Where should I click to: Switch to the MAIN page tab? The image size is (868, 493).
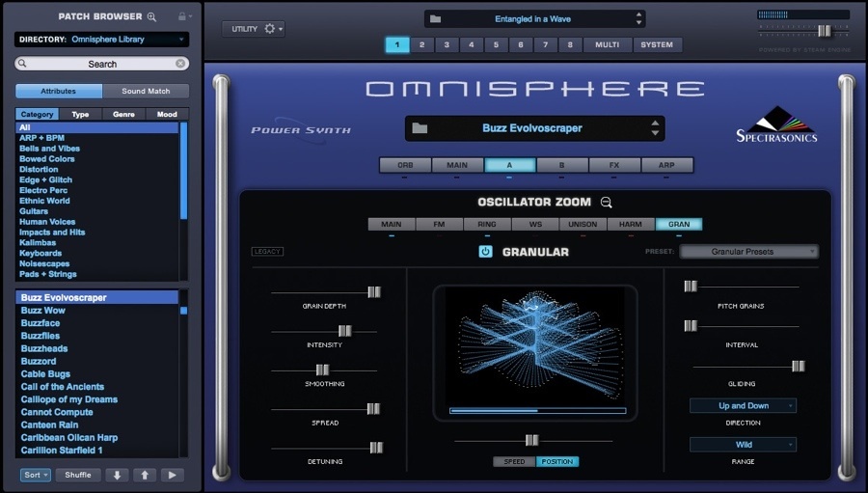(457, 165)
